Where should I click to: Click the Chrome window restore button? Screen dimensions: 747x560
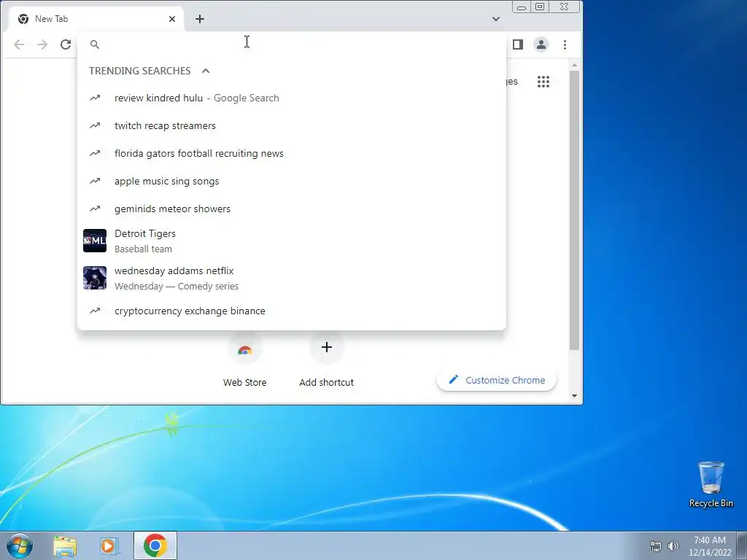click(540, 7)
